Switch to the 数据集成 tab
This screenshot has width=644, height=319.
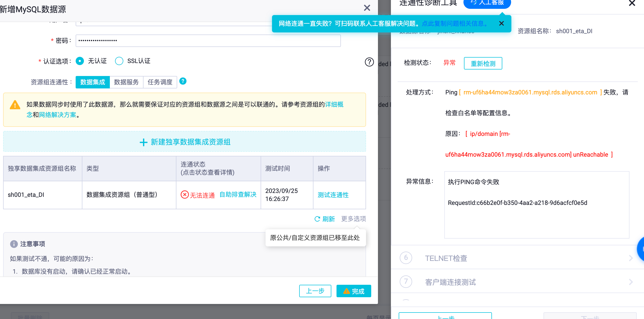93,82
